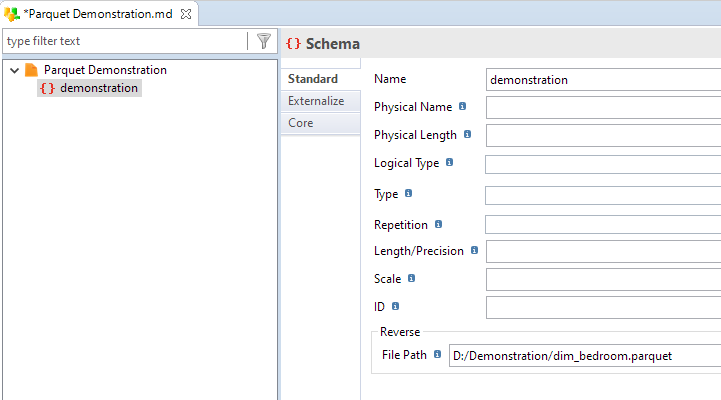
Task: Click the red braces demonstration schema icon
Action: pos(47,88)
